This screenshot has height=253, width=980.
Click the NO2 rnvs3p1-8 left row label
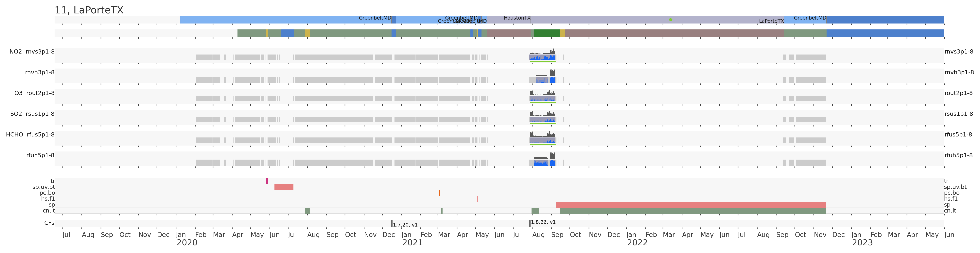pyautogui.click(x=32, y=52)
